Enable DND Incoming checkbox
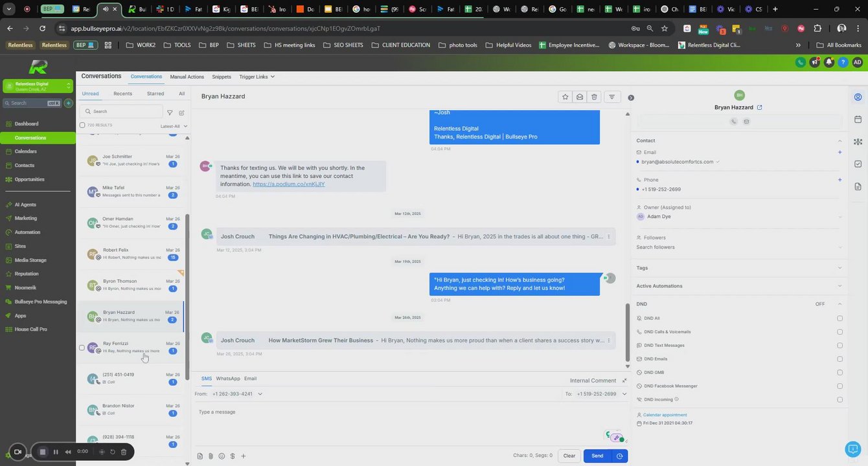The width and height of the screenshot is (868, 466). 840,399
